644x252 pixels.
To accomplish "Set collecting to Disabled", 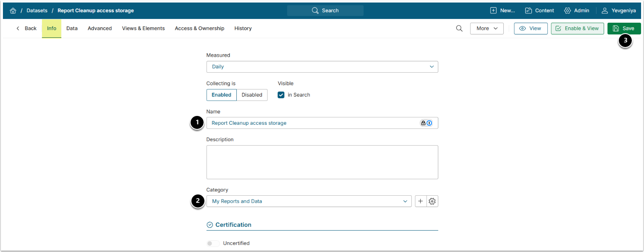I will [252, 95].
